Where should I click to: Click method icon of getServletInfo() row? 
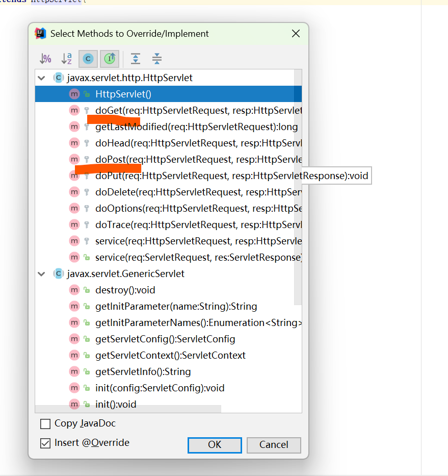click(x=74, y=371)
